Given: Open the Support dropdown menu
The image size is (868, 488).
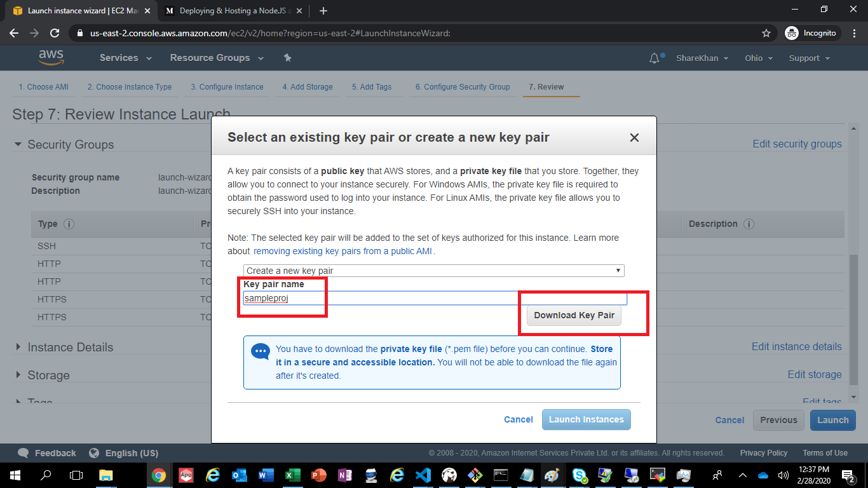Looking at the screenshot, I should (808, 58).
